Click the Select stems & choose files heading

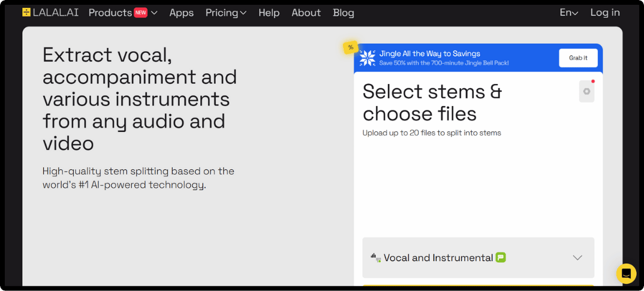(x=432, y=103)
